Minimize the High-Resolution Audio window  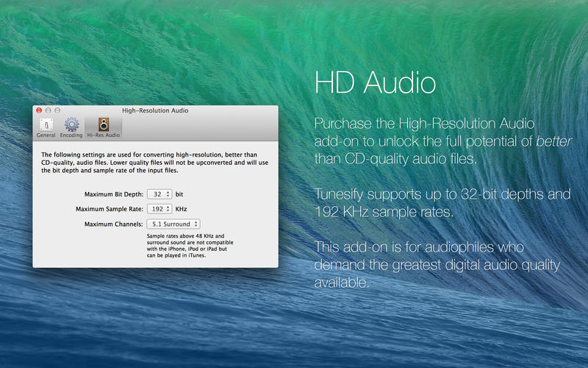pyautogui.click(x=48, y=110)
